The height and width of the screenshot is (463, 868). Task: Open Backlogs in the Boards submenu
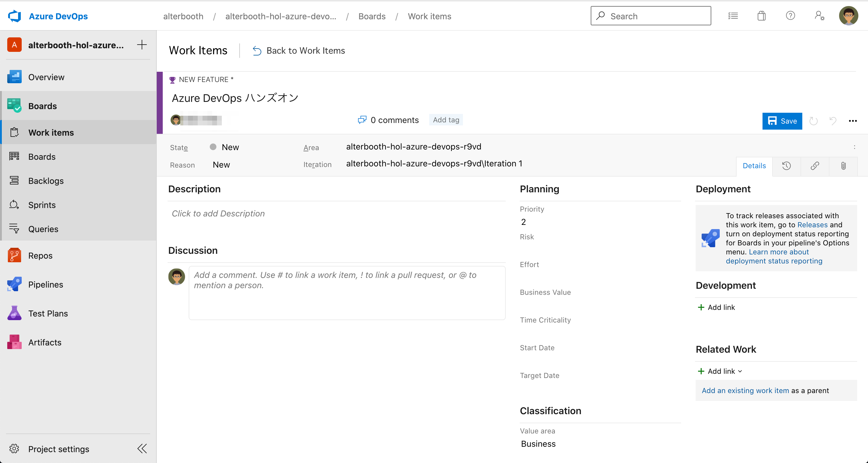[46, 181]
